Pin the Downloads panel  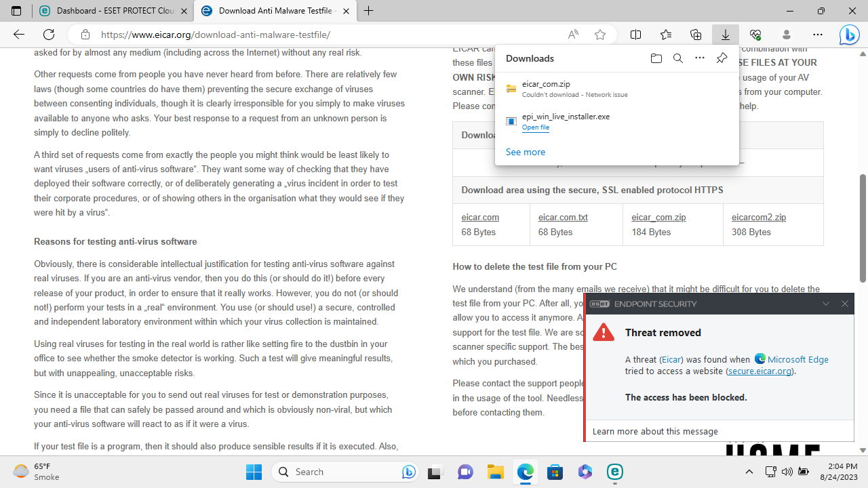722,58
